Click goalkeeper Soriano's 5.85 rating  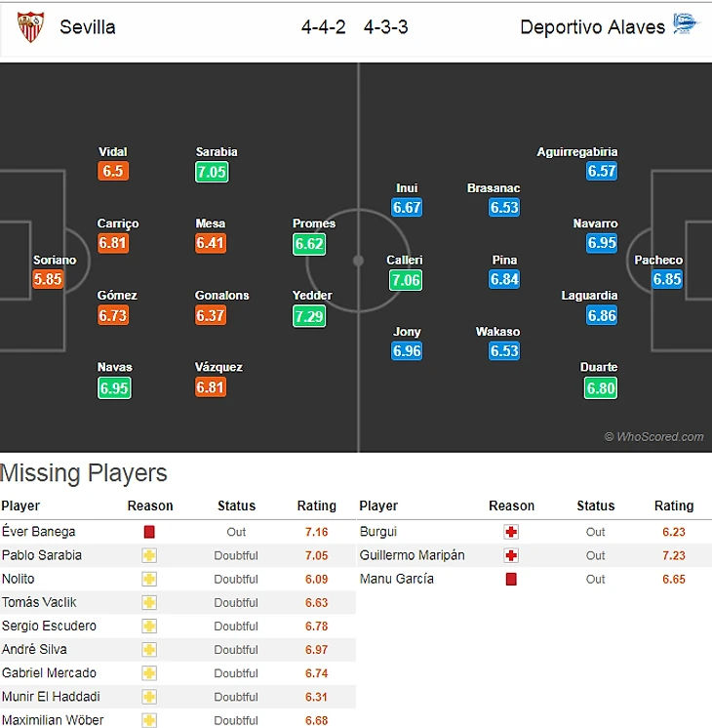[48, 279]
